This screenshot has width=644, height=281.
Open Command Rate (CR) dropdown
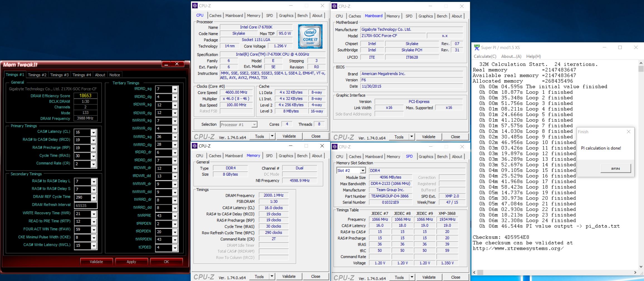tap(94, 164)
